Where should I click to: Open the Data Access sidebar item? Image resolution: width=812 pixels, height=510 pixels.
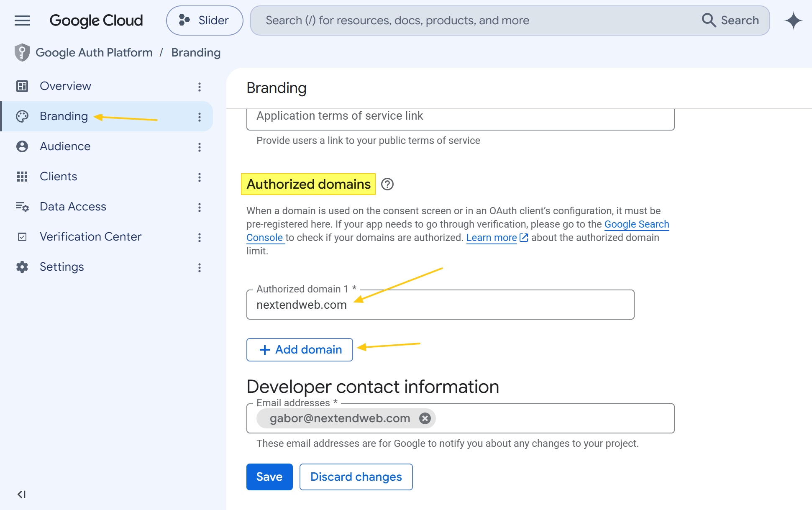[107, 207]
